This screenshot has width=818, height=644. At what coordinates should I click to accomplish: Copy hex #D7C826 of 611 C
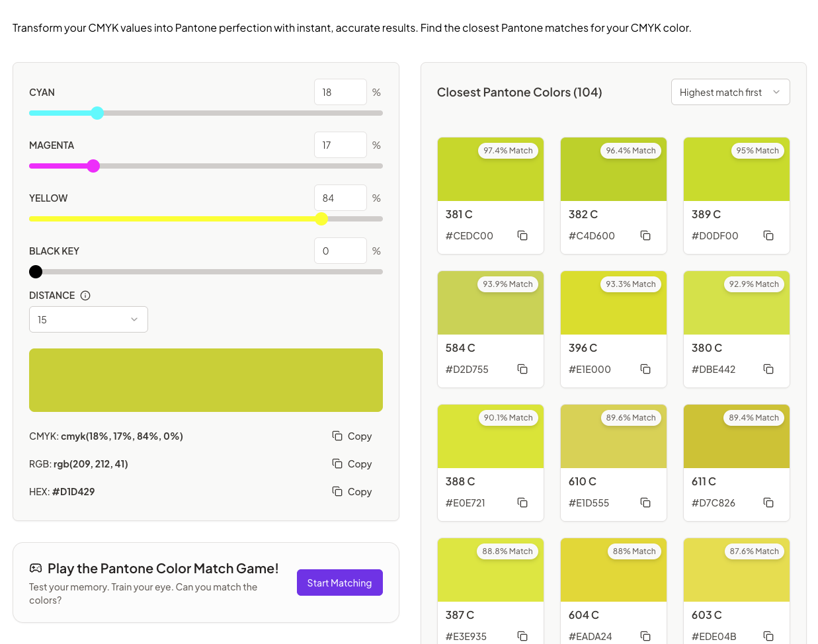click(x=768, y=503)
